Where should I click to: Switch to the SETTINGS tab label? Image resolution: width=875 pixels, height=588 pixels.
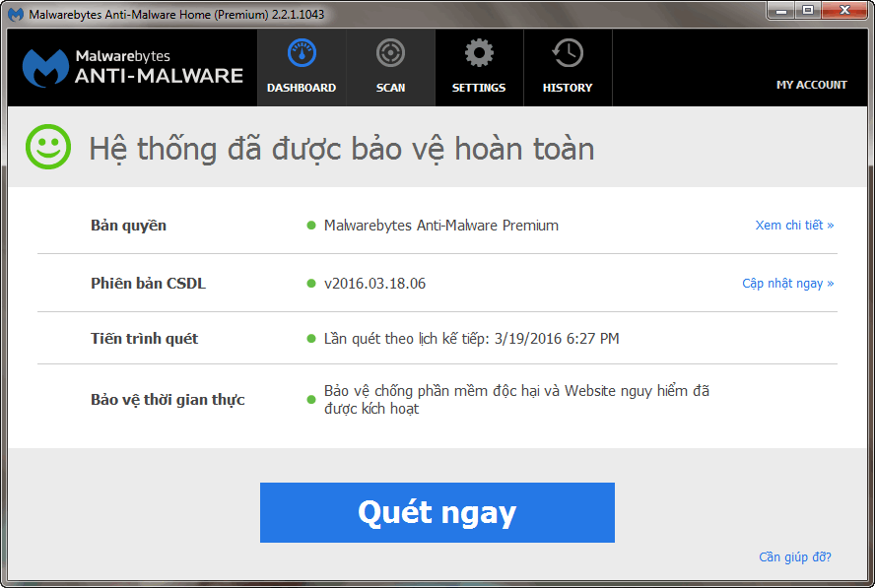pyautogui.click(x=479, y=88)
